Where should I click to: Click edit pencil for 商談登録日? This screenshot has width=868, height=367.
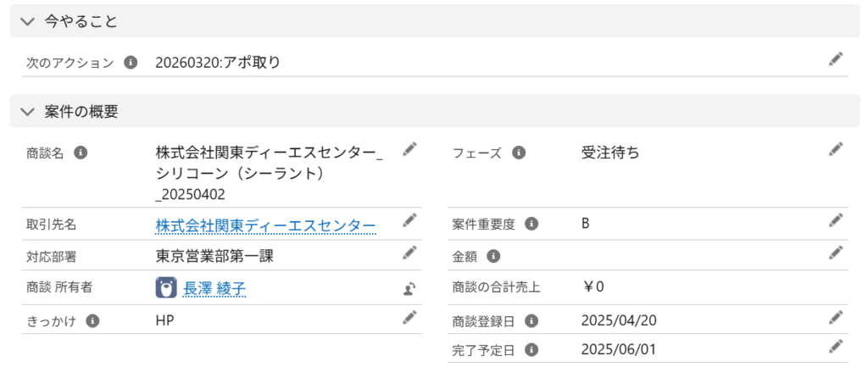pos(836,317)
